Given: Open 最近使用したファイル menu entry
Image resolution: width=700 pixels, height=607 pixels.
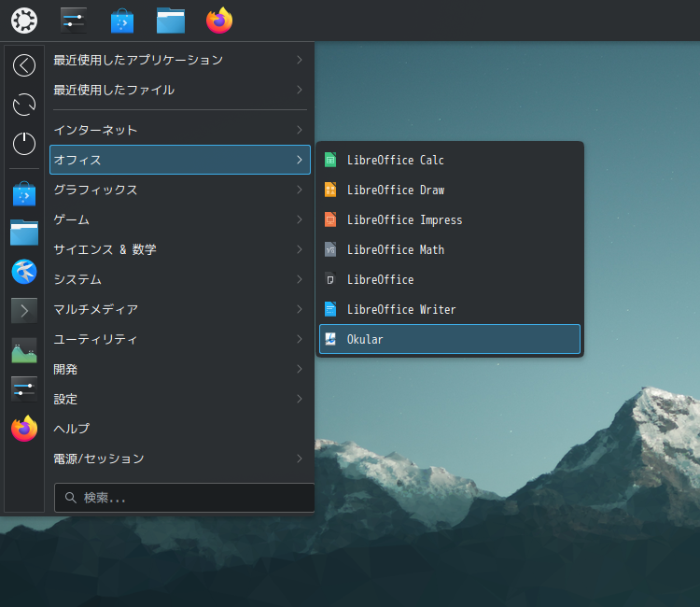Looking at the screenshot, I should 180,90.
